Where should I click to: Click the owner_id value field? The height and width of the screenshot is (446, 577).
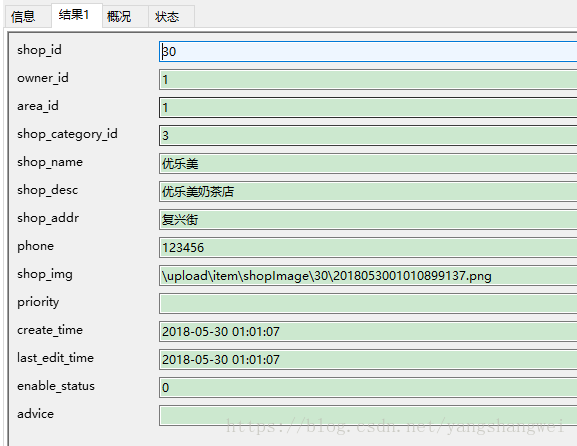(368, 79)
